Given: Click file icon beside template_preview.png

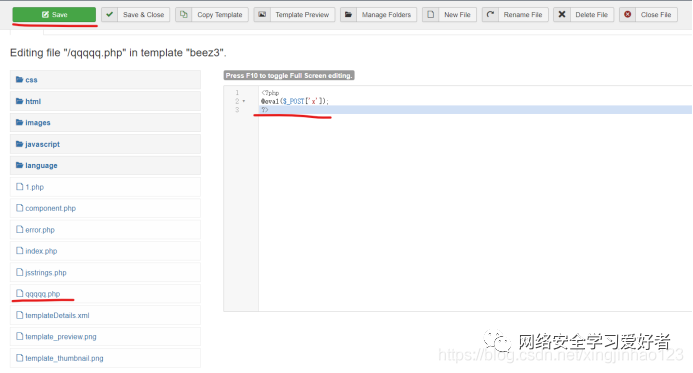Looking at the screenshot, I should click(x=19, y=336).
